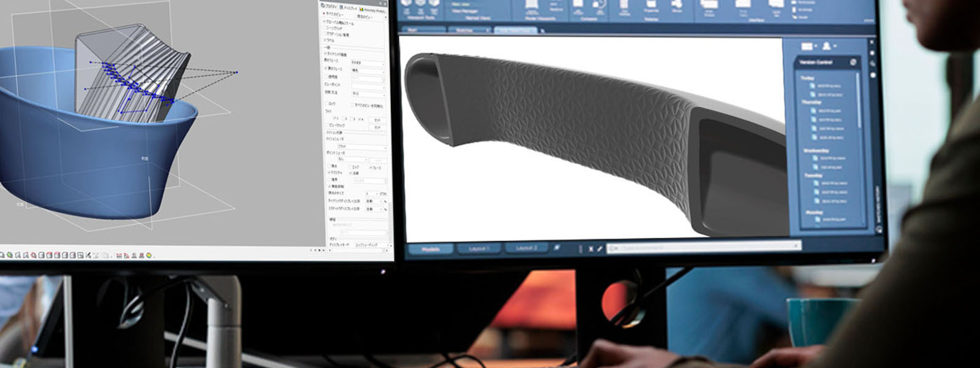
Task: Open the スタティックディスプレイ比率 dropdown
Action: pyautogui.click(x=374, y=209)
